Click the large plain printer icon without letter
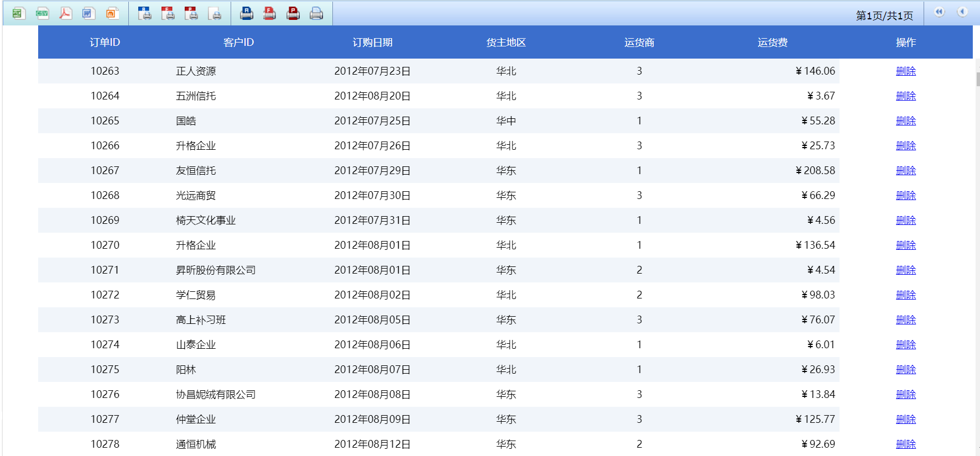Viewport: 980px width, 456px height. click(x=316, y=13)
